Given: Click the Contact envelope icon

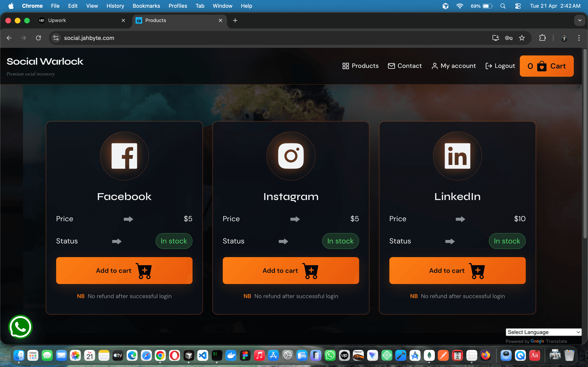Looking at the screenshot, I should point(391,66).
